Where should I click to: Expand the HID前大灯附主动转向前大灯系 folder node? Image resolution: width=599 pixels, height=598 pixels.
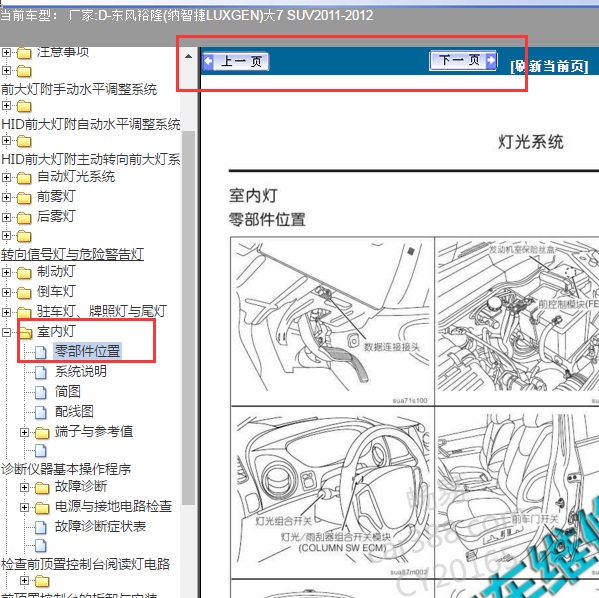(x=6, y=141)
